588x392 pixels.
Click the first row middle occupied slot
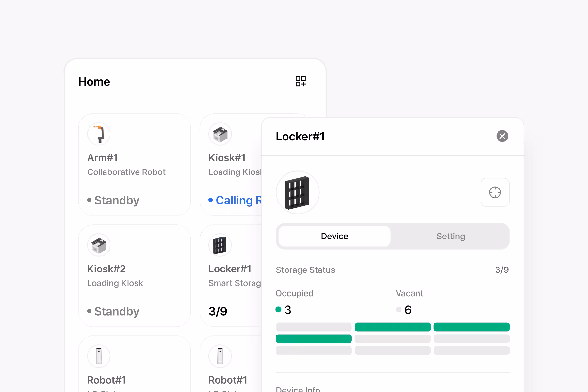[392, 327]
